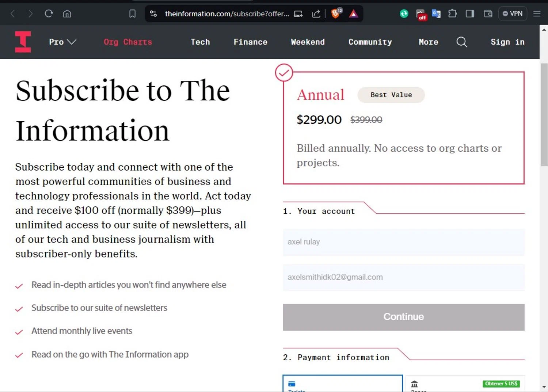Open Brave Shields lion icon
Screen dimensions: 548x392
point(336,14)
